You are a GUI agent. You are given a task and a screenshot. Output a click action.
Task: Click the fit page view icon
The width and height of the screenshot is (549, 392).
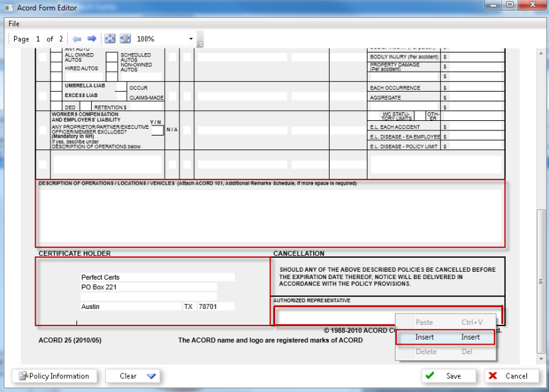tap(110, 39)
